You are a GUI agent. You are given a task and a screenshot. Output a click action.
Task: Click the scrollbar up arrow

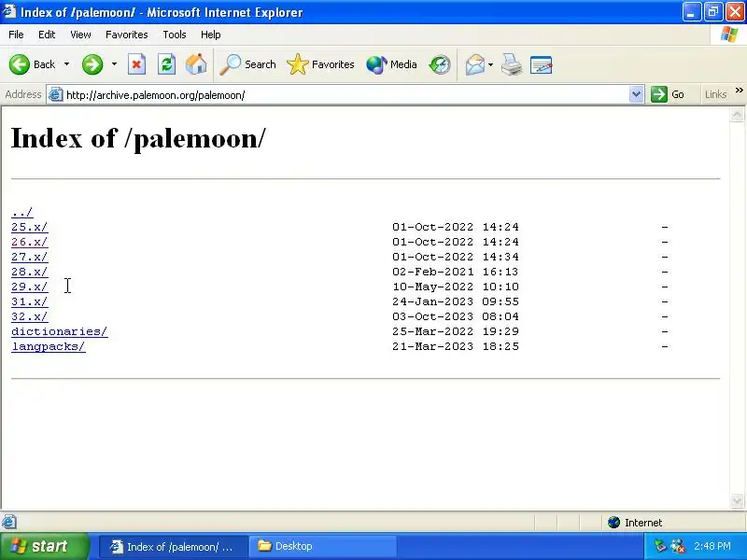(737, 115)
